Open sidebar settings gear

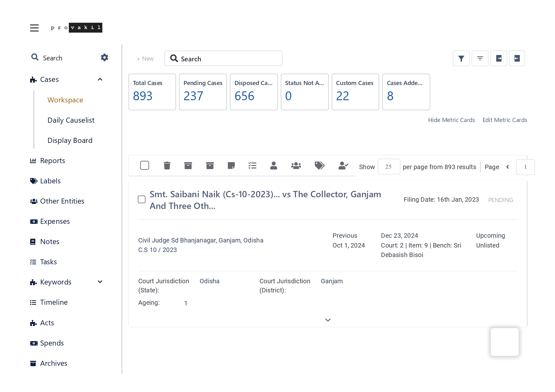click(104, 58)
